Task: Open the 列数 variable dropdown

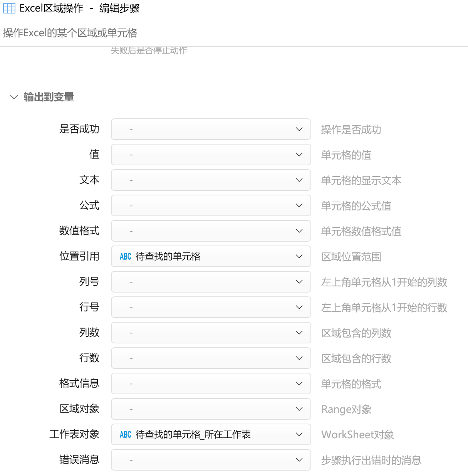Action: pos(211,333)
